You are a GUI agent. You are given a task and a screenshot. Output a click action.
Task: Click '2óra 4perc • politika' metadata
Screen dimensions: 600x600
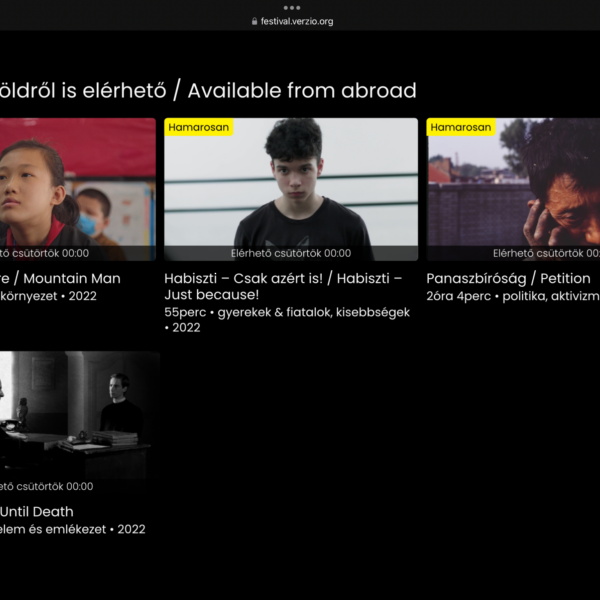point(513,296)
